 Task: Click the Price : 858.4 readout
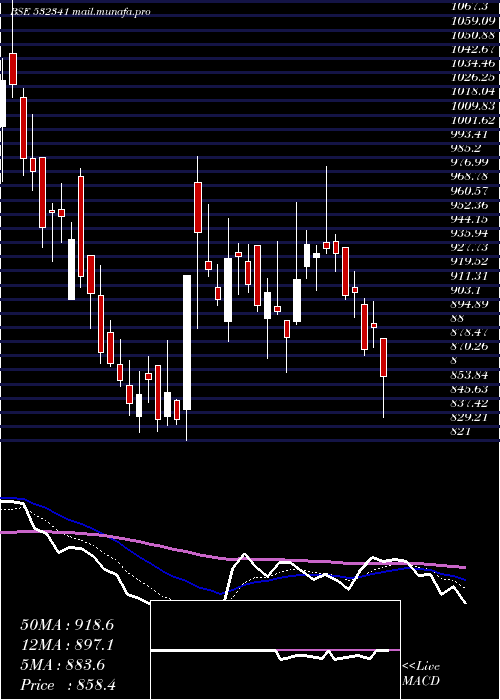[x=68, y=685]
